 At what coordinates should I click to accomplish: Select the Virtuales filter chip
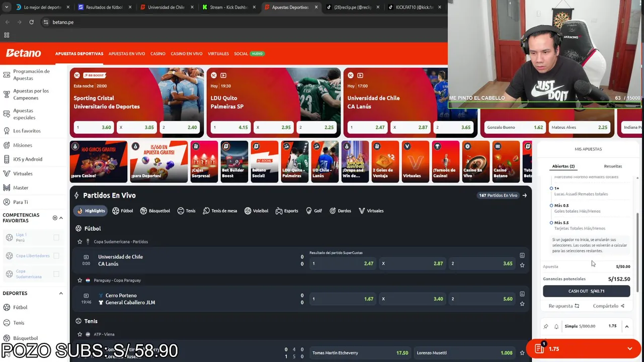click(x=371, y=211)
